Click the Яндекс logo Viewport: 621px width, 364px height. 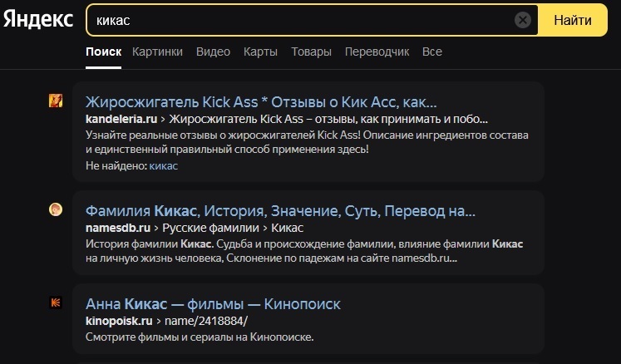(38, 20)
